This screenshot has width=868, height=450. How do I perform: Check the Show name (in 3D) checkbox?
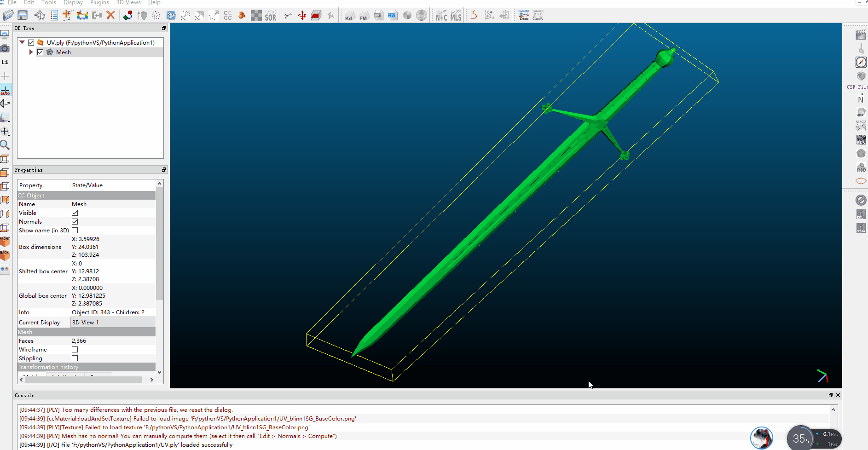[75, 230]
